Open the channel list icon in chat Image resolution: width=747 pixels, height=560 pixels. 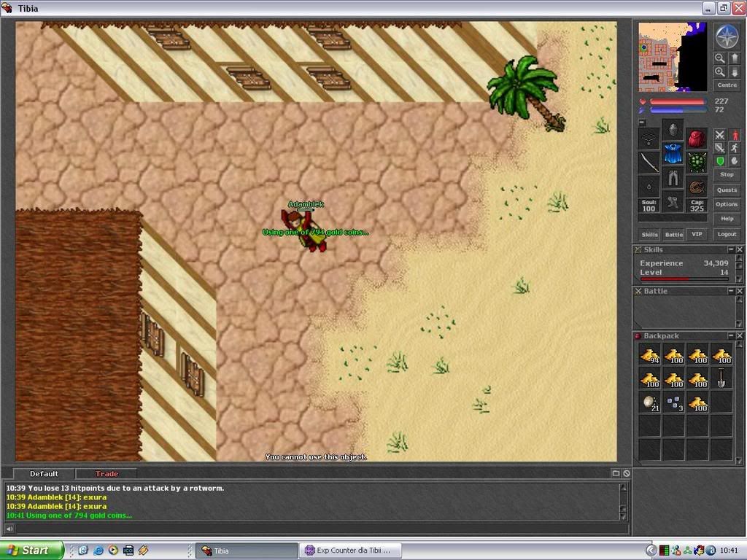[616, 473]
